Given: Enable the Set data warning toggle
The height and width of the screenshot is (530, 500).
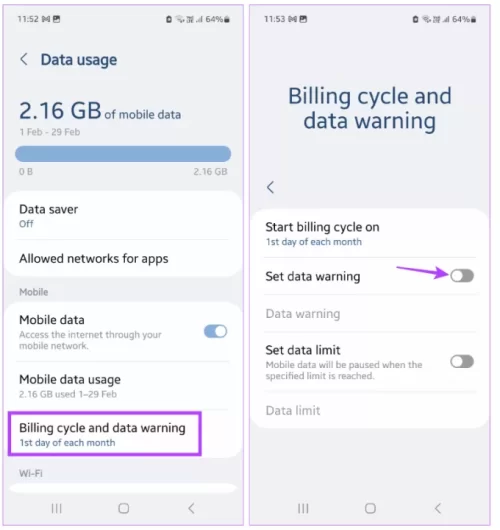Looking at the screenshot, I should [x=462, y=276].
